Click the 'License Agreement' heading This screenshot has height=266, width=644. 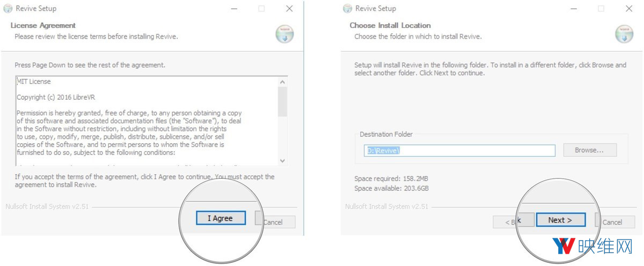(43, 25)
